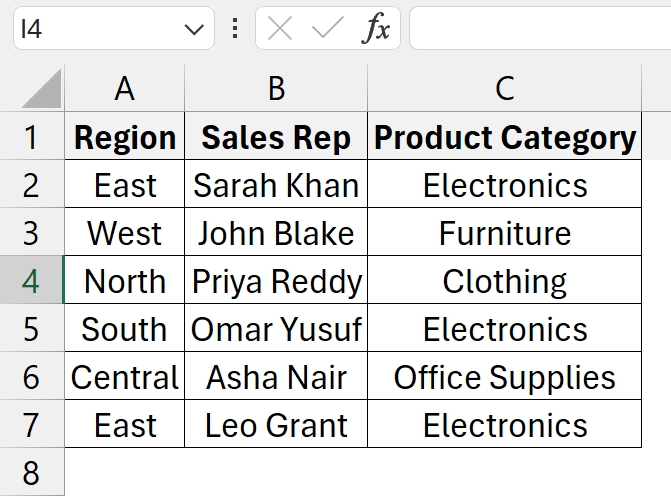Select the cell containing Priya Reddy
671x496 pixels.
[276, 282]
